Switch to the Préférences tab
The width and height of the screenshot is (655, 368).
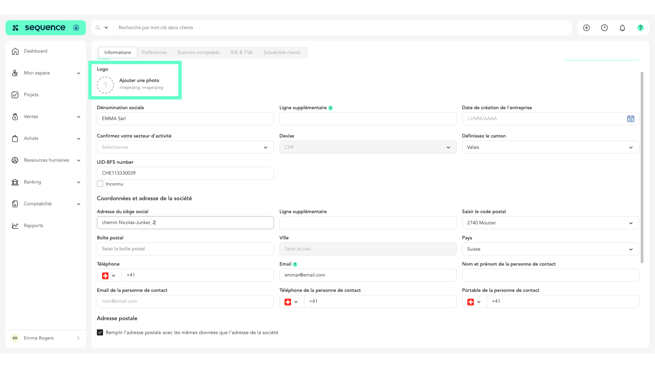point(154,52)
